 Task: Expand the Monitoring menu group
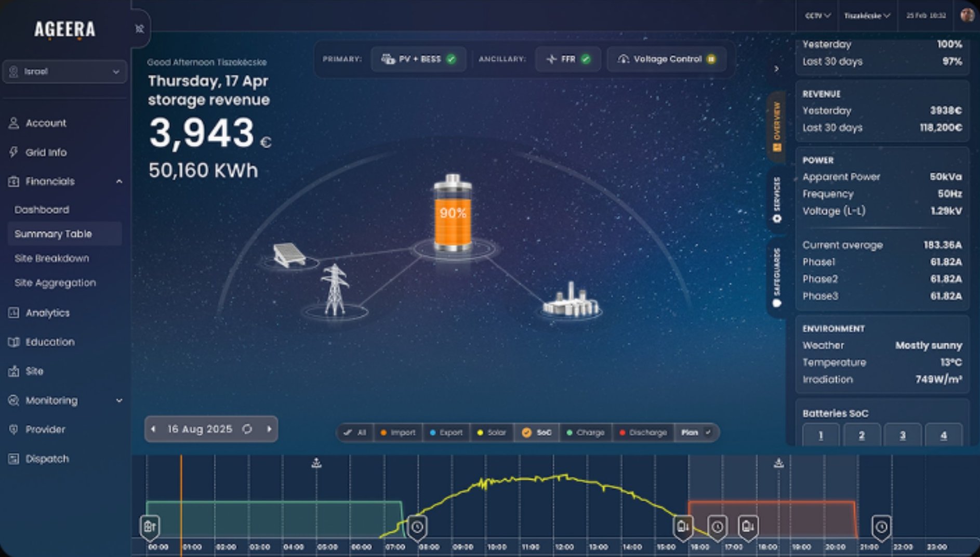(119, 400)
